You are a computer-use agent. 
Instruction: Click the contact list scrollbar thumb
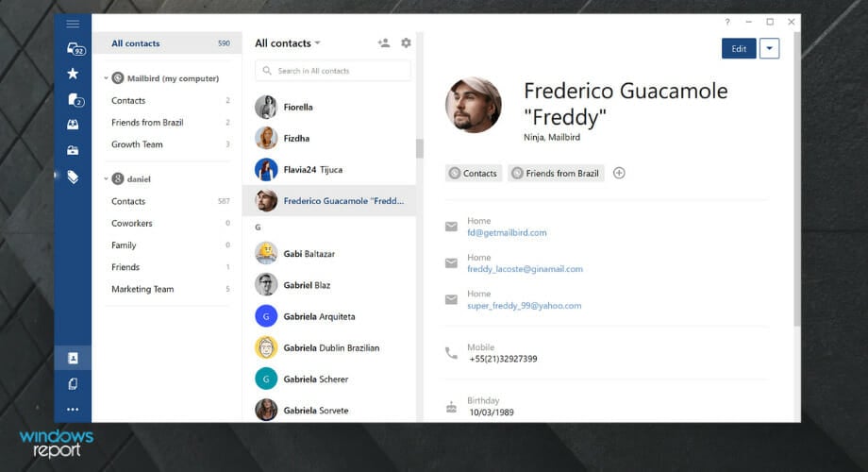(x=419, y=148)
